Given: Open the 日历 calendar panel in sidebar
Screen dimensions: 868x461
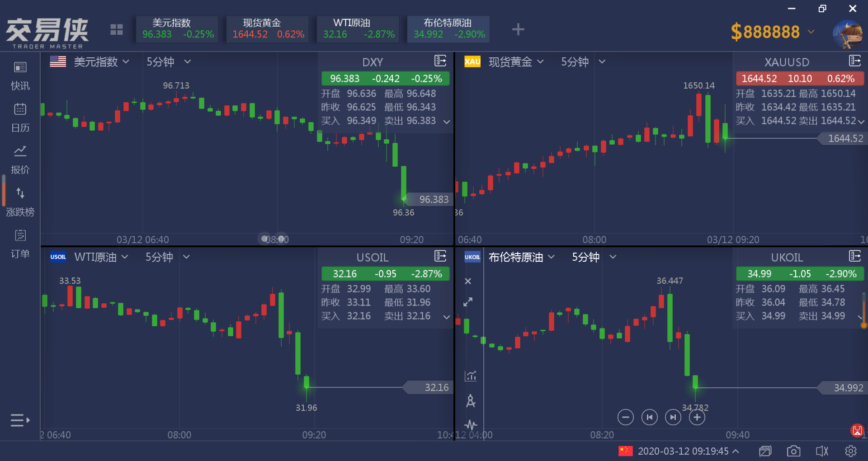Looking at the screenshot, I should click(x=20, y=118).
